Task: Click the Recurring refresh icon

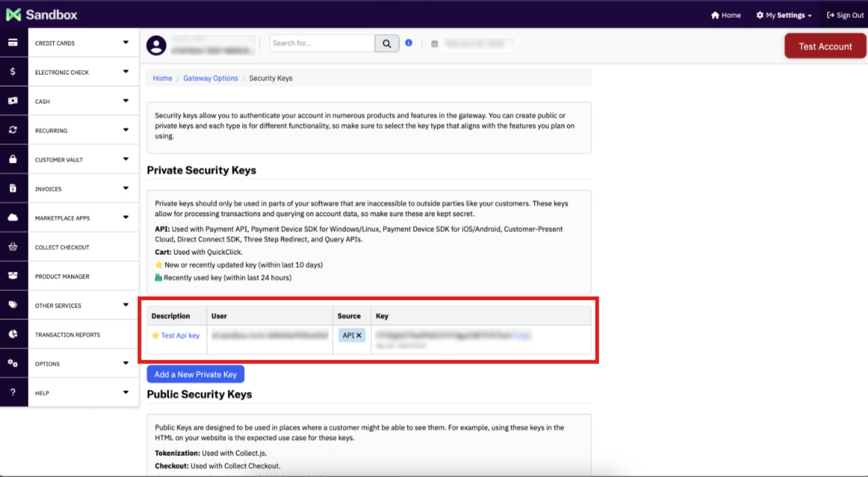Action: point(13,130)
